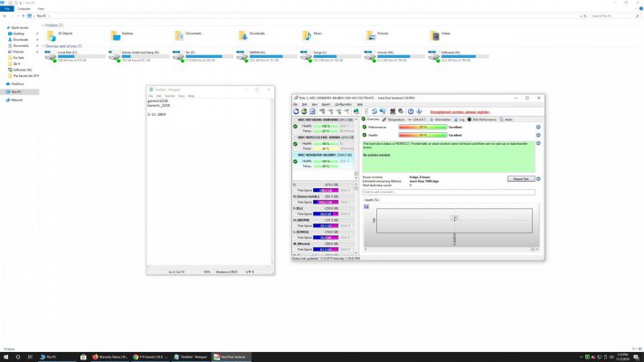The width and height of the screenshot is (644, 362).
Task: Click the Health percentage bar in Overview
Action: click(422, 135)
